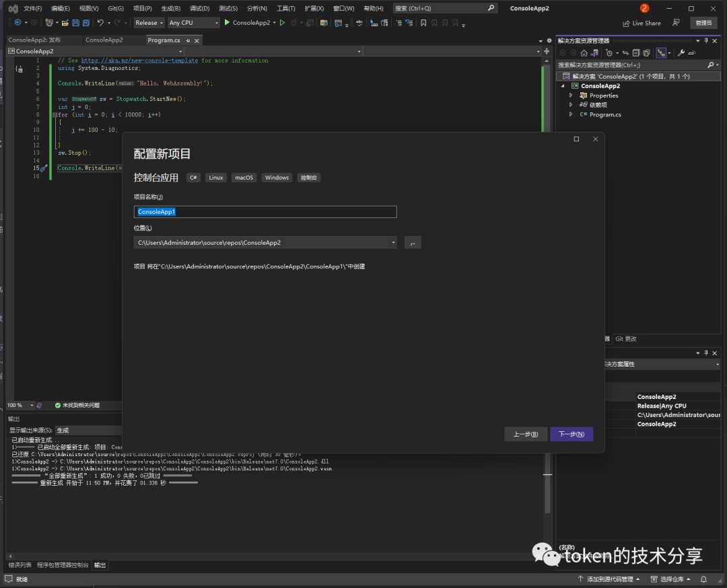Open the output source dropdown showing 生成

(x=88, y=431)
